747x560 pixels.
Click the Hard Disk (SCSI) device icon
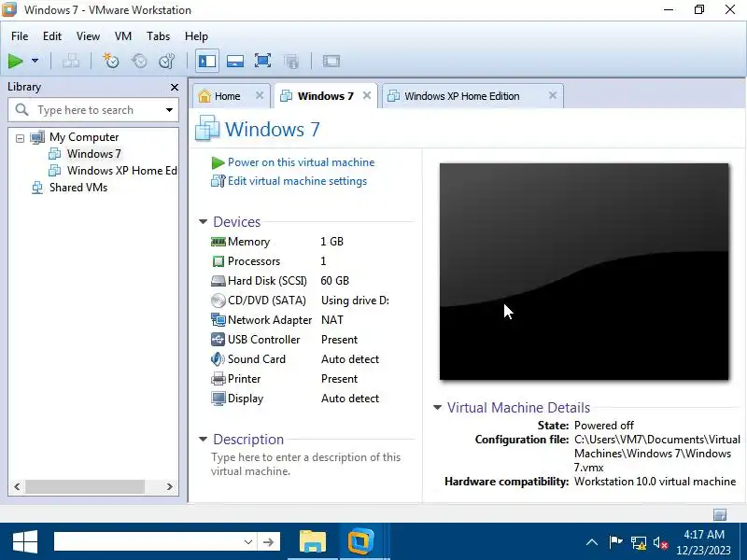click(218, 281)
